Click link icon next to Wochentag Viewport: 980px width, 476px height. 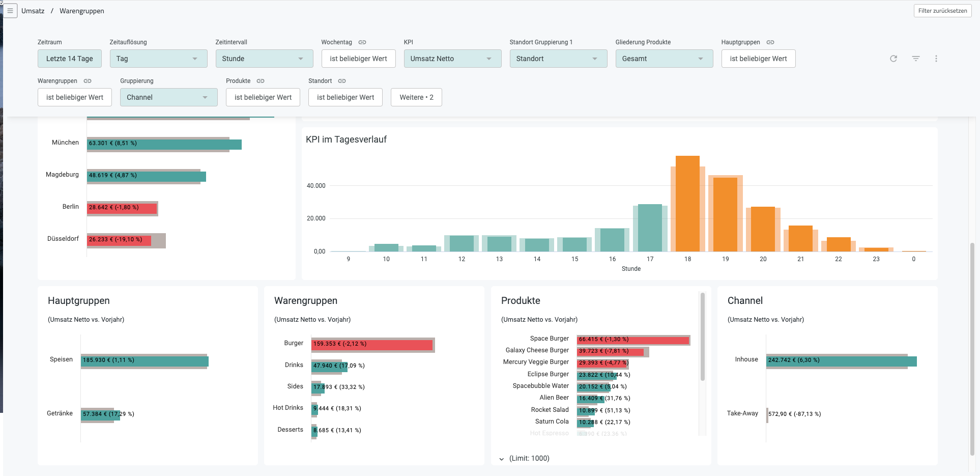362,42
